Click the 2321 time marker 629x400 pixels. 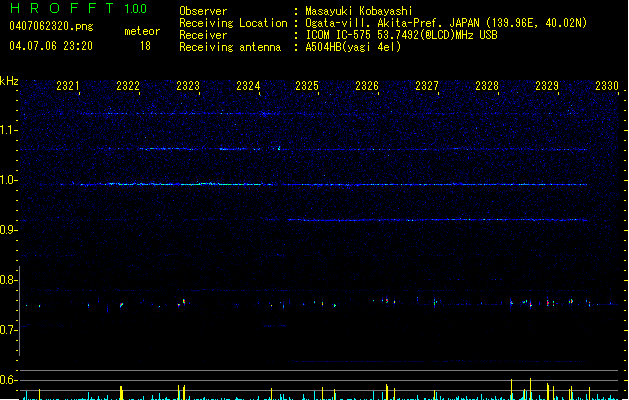(68, 87)
